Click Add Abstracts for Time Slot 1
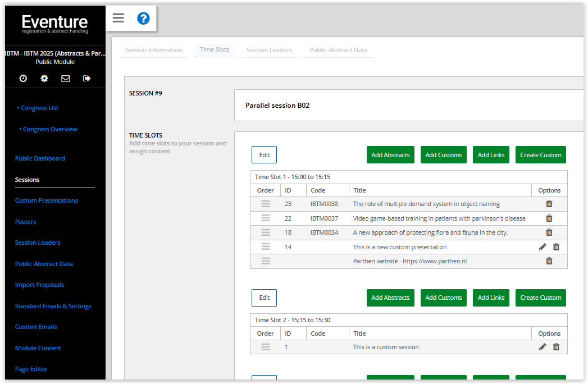This screenshot has width=588, height=384. 390,155
